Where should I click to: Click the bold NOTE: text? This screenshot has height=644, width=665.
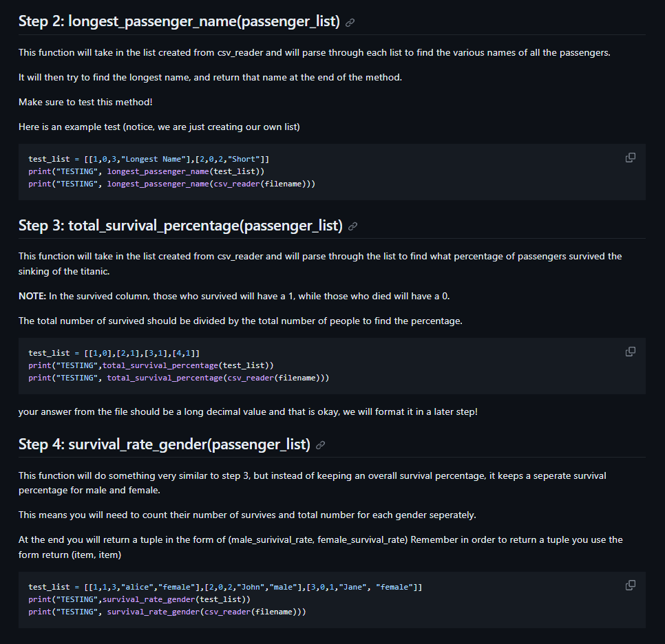pos(32,296)
